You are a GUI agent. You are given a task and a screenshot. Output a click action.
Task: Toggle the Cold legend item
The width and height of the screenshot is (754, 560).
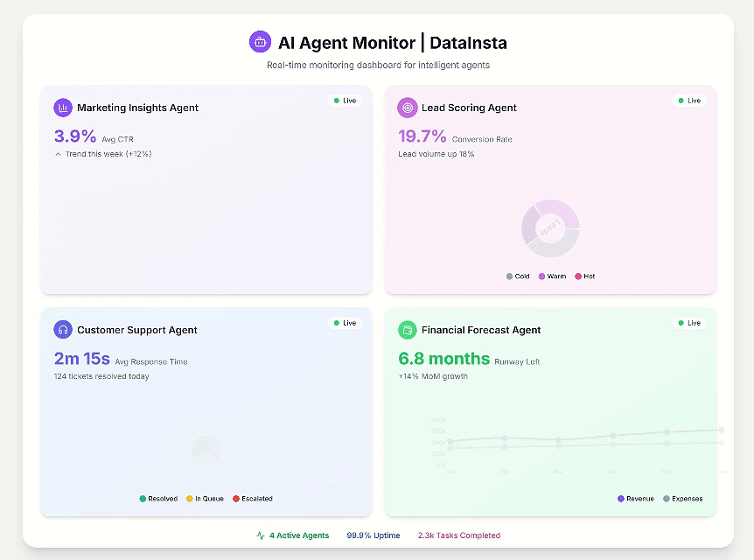tap(518, 276)
